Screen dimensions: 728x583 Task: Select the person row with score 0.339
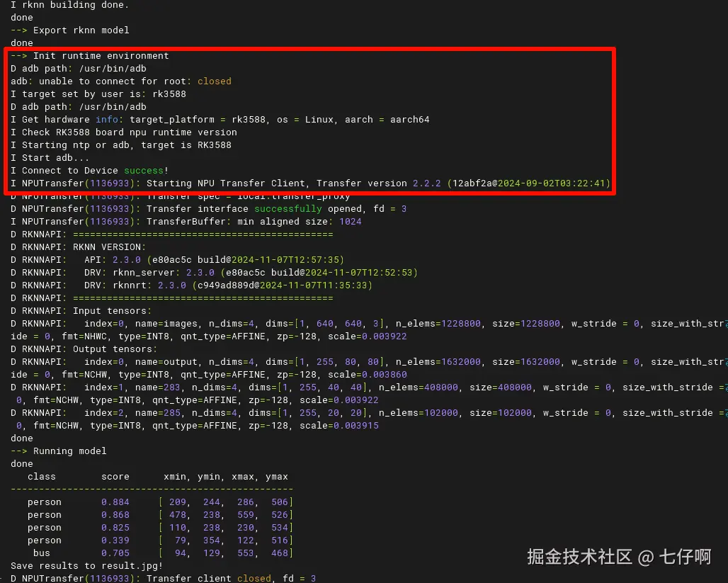[x=160, y=540]
